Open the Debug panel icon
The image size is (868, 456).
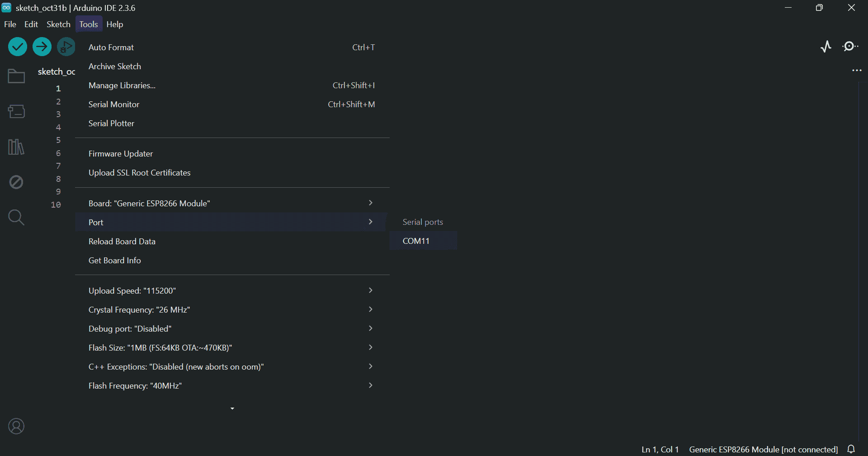click(x=16, y=182)
